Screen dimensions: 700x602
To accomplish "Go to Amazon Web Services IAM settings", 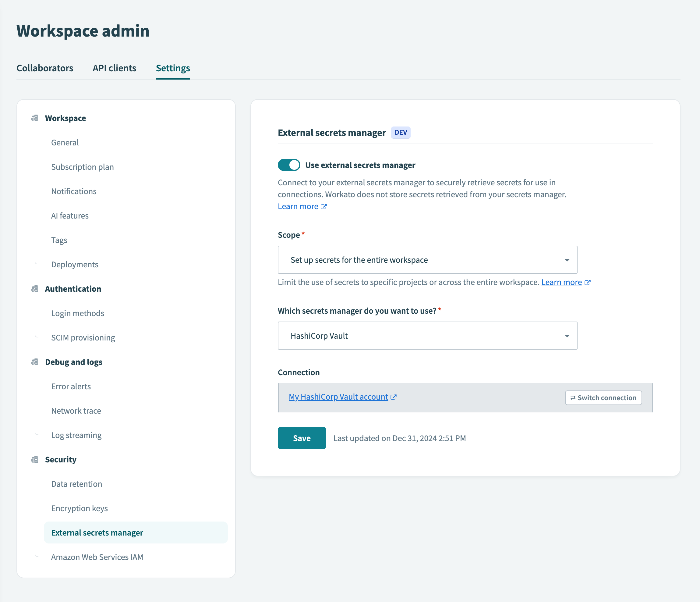I will point(97,557).
